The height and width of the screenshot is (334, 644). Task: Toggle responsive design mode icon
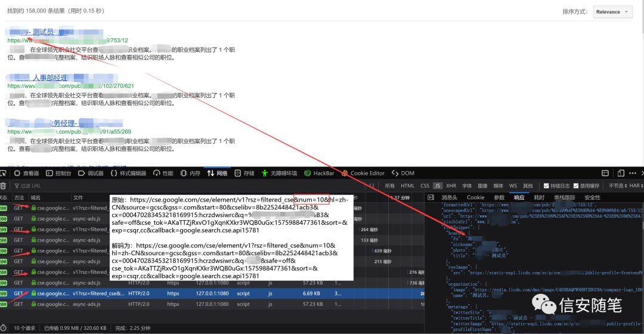[x=621, y=174]
